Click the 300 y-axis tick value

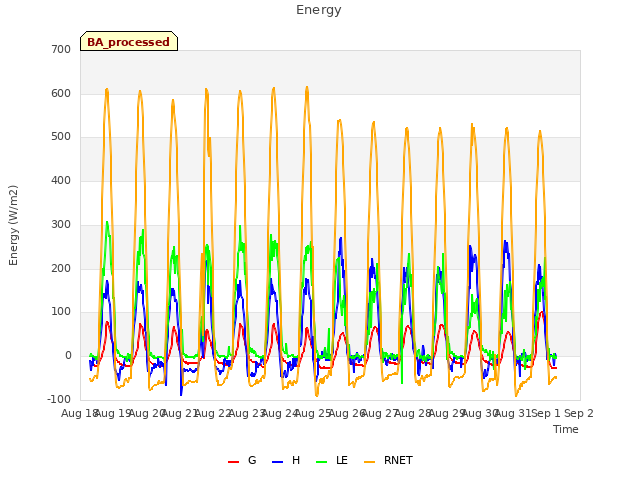tap(61, 224)
